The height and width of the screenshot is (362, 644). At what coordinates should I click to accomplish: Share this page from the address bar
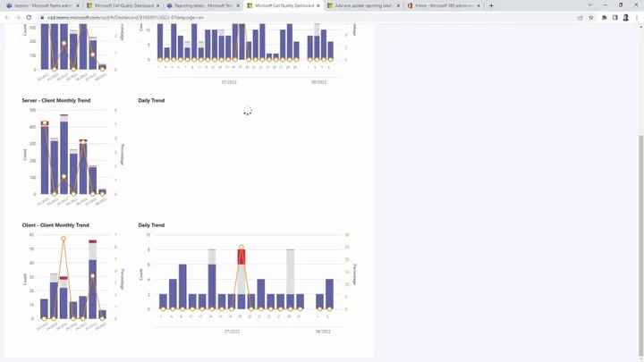coord(580,18)
